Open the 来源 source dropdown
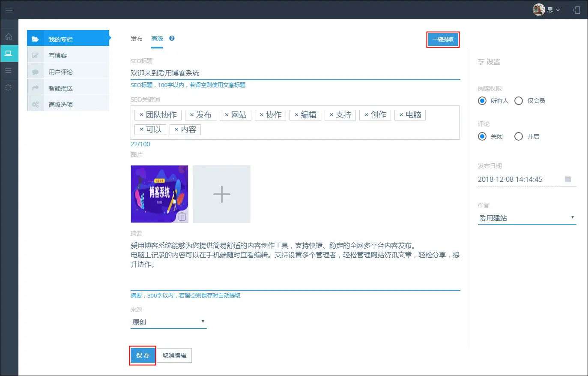This screenshot has height=376, width=588. pos(168,322)
